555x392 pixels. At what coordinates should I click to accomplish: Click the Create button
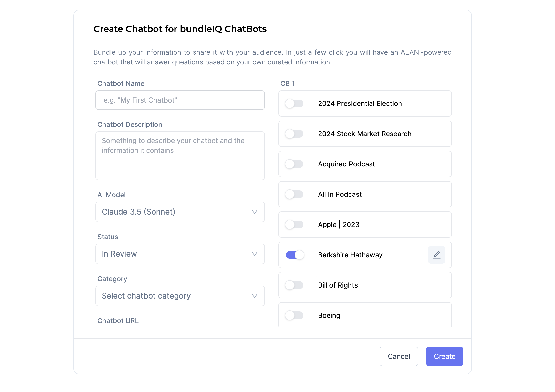(444, 356)
